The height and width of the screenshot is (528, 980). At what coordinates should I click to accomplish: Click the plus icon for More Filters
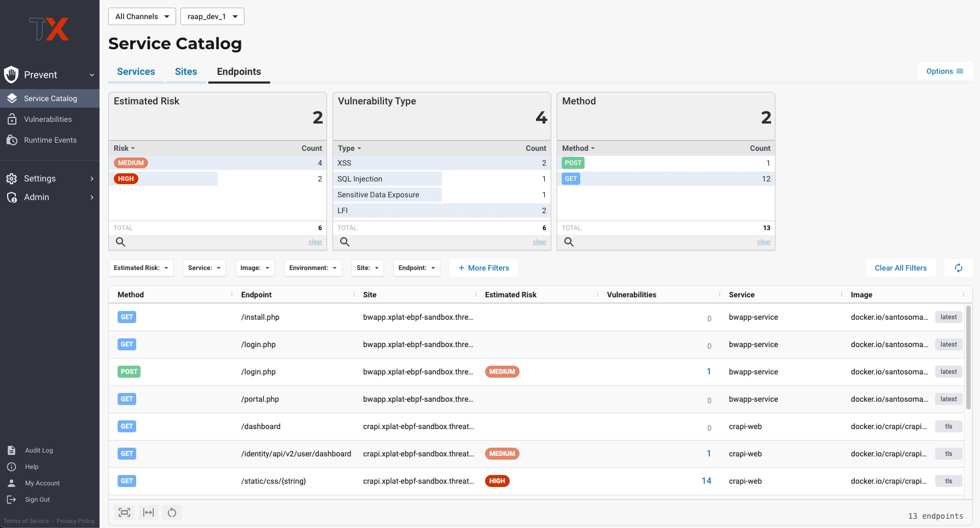coord(462,268)
